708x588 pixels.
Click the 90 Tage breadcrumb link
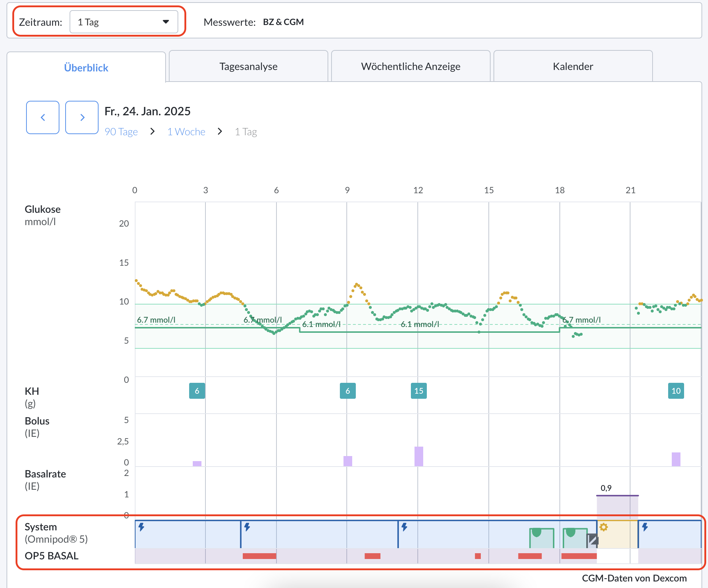point(121,132)
